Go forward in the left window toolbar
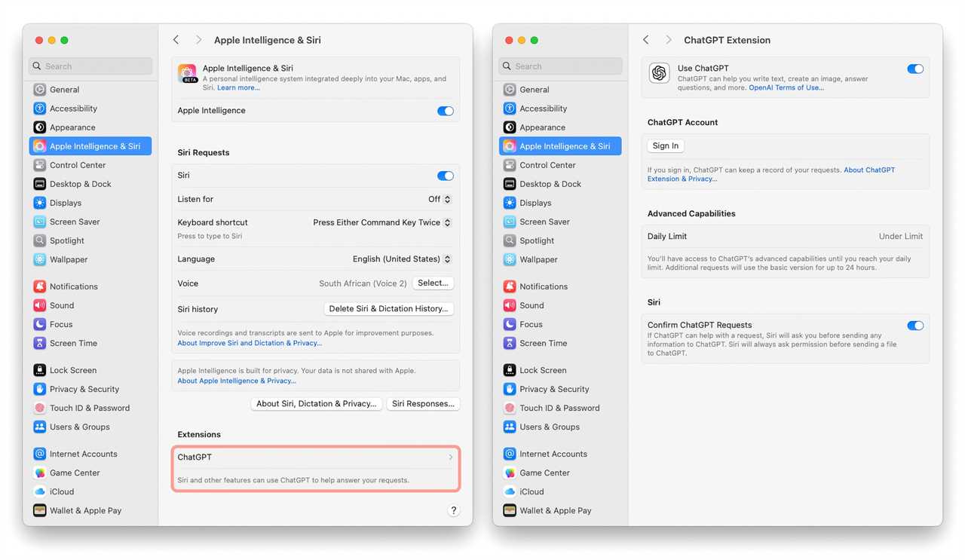Screen dimensions: 965x560 tap(198, 40)
